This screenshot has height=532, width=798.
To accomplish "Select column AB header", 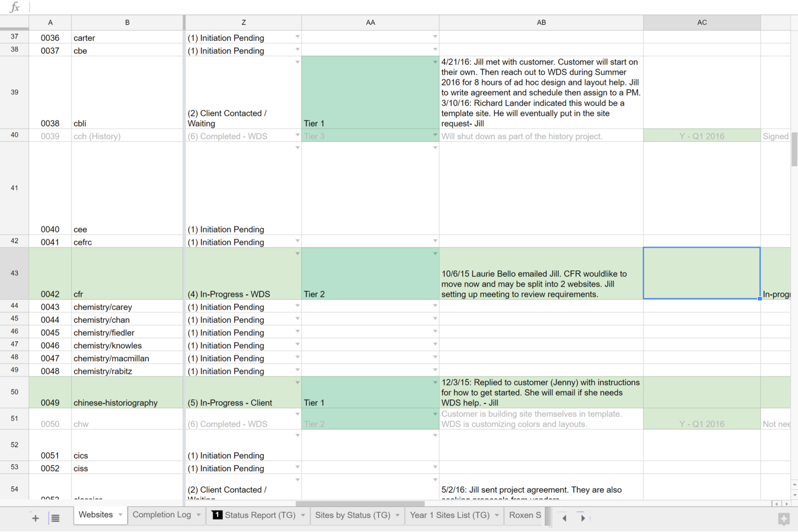I will [541, 22].
